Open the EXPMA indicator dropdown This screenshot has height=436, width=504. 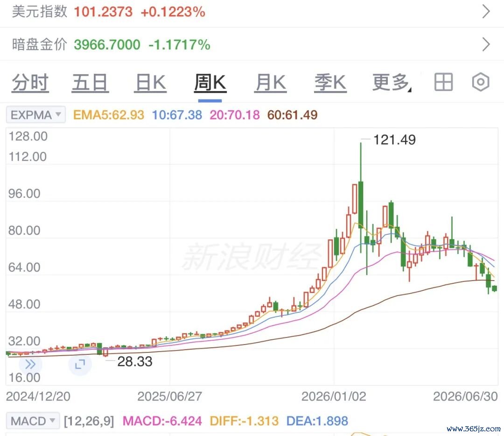tap(35, 115)
